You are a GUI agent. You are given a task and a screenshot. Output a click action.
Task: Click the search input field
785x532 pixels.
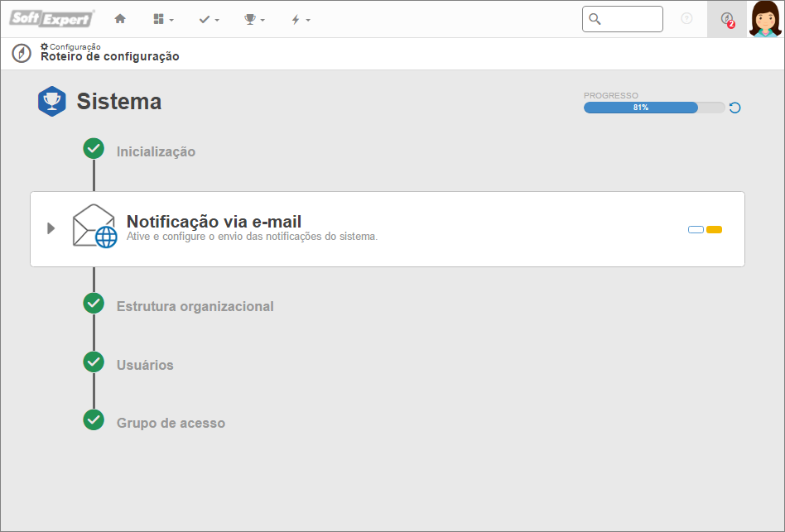tap(623, 19)
